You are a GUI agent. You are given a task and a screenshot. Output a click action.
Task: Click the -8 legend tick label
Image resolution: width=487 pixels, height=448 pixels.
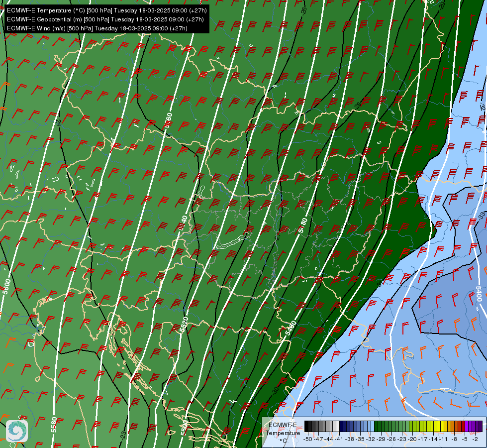click(454, 439)
